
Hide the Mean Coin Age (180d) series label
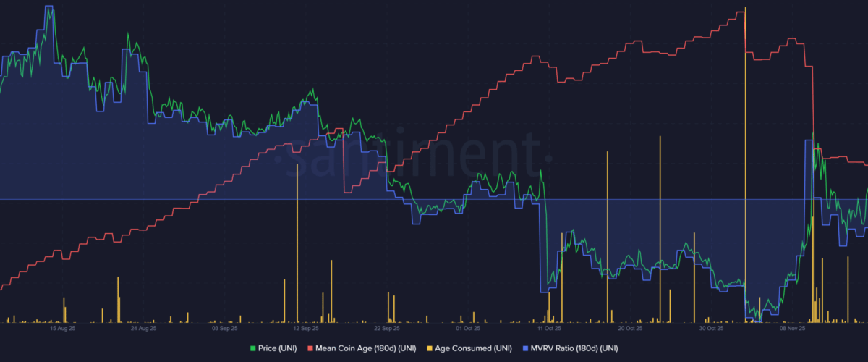tap(367, 348)
